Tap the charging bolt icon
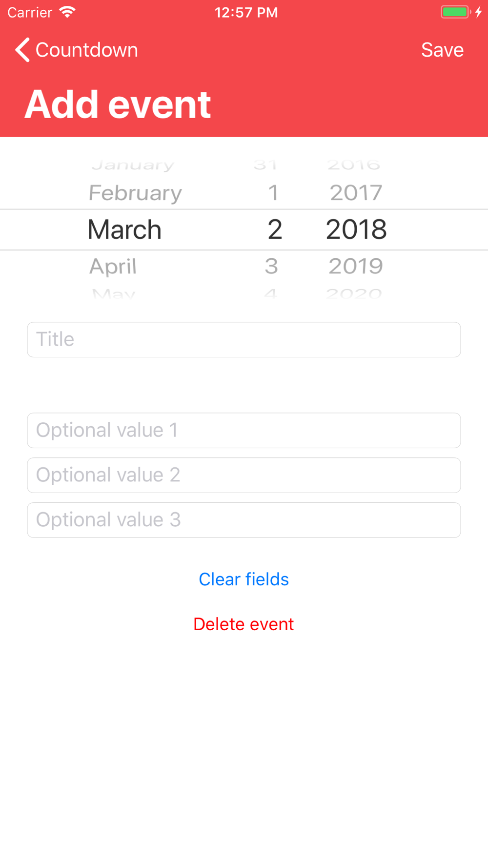488x868 pixels. [479, 12]
